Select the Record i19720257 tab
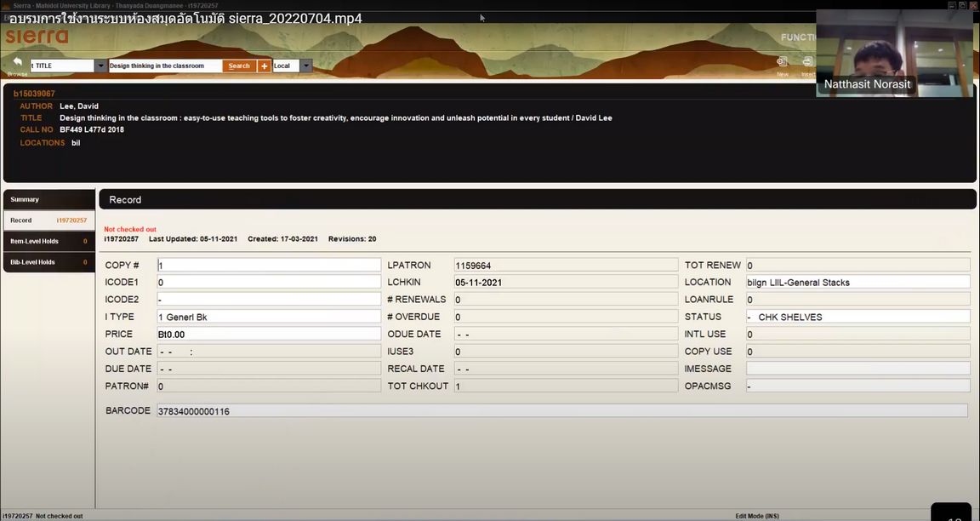 (47, 220)
